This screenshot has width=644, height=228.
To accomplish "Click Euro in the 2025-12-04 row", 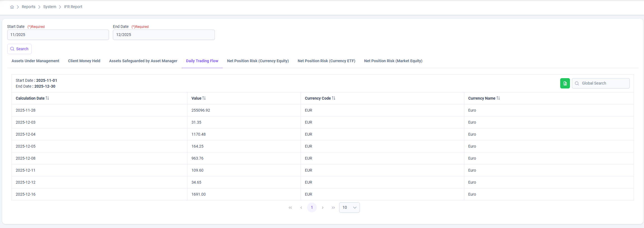I will click(x=472, y=134).
